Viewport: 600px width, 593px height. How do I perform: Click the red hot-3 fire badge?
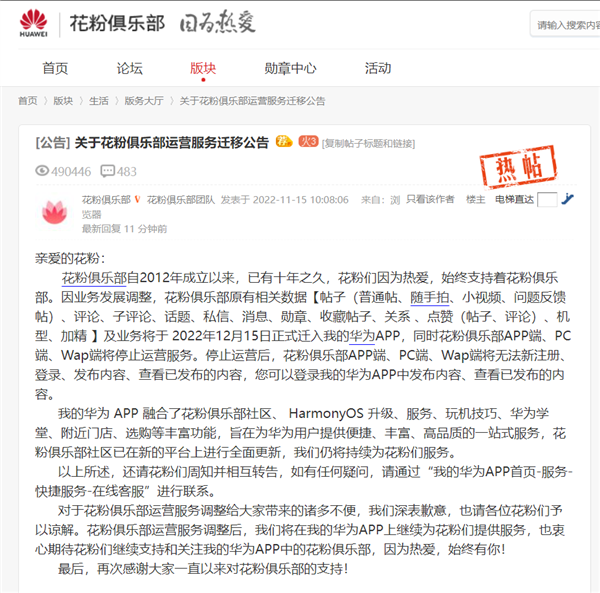tap(308, 142)
